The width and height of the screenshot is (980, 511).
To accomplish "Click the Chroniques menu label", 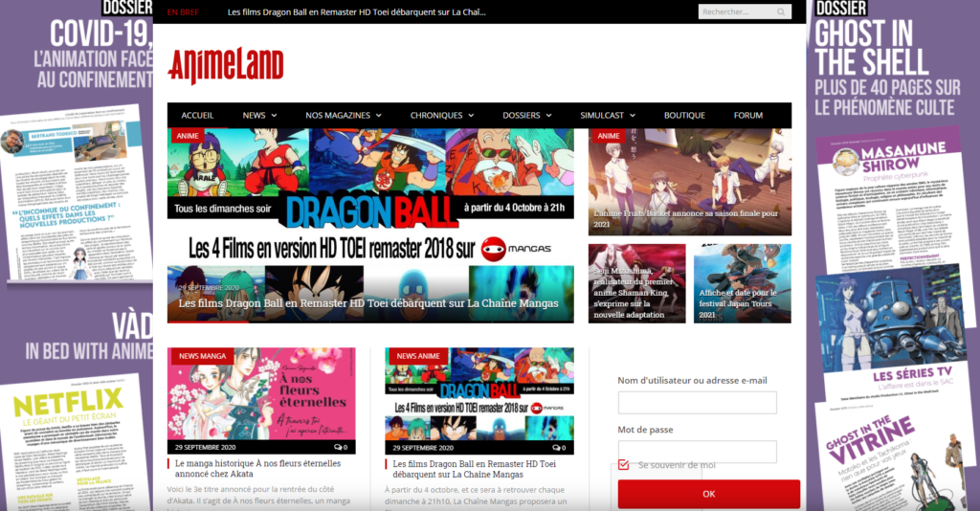I will [x=436, y=116].
